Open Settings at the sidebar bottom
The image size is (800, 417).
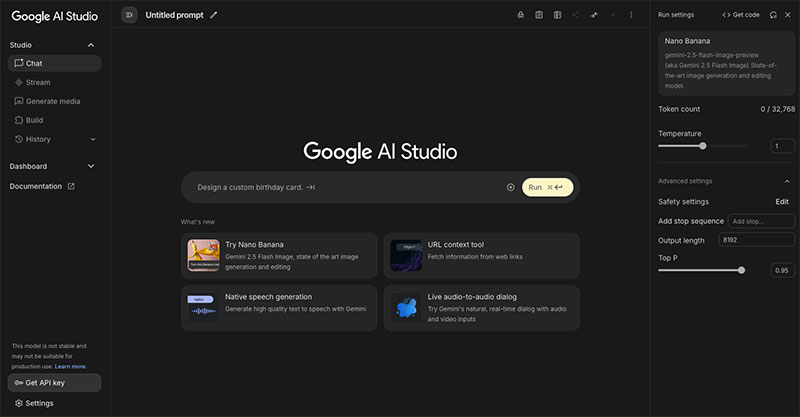coord(34,403)
